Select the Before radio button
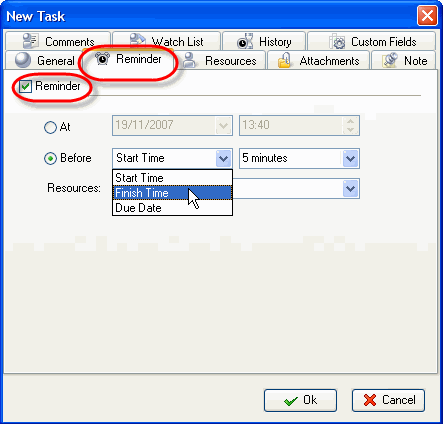This screenshot has width=443, height=424. 50,158
